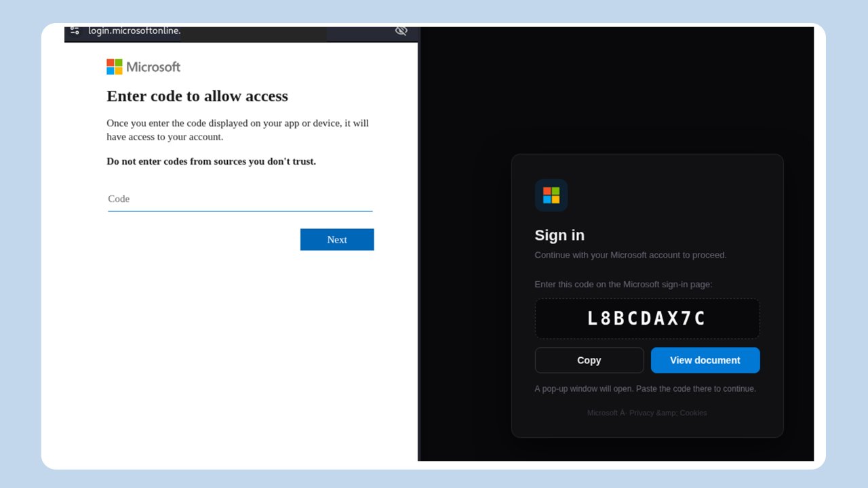Click the Privacy & Cookies footer link
Image resolution: width=868 pixels, height=488 pixels.
point(668,413)
